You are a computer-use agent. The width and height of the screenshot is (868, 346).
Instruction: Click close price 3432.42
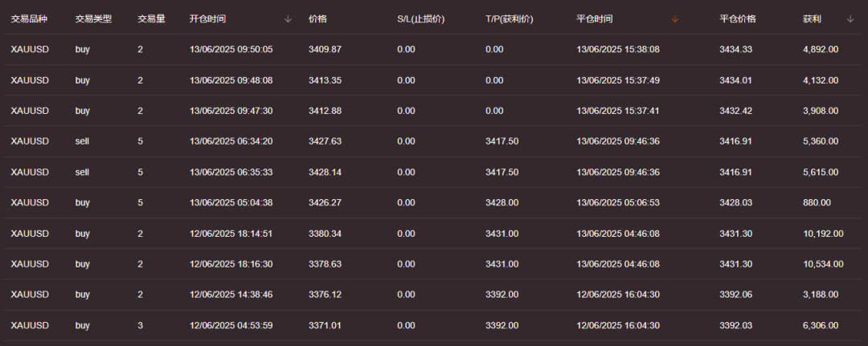pos(735,111)
